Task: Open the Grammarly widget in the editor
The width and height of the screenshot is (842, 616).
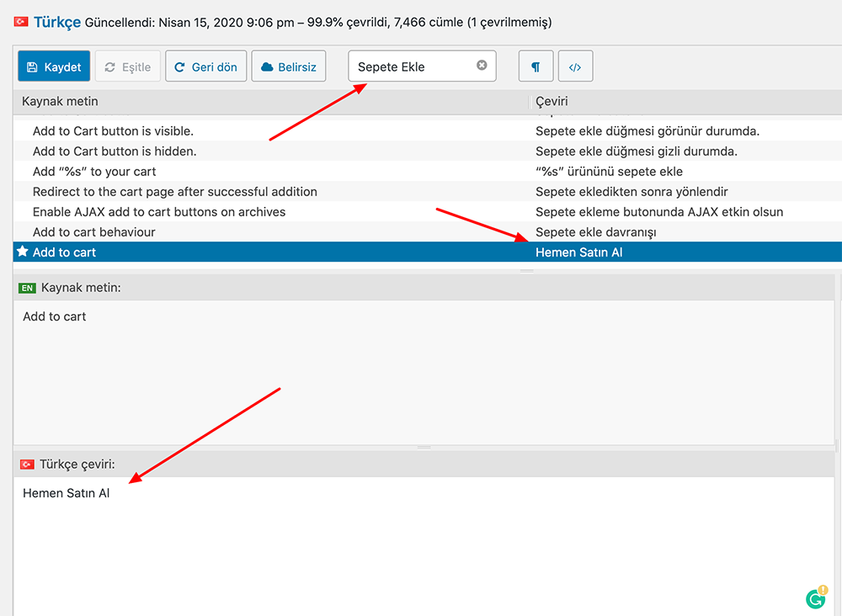Action: 816,597
